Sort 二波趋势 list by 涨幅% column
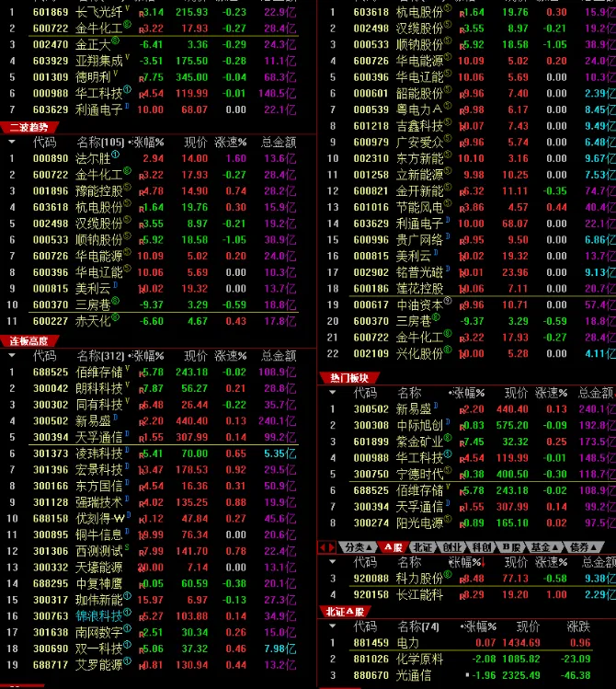The height and width of the screenshot is (689, 616). [x=148, y=142]
